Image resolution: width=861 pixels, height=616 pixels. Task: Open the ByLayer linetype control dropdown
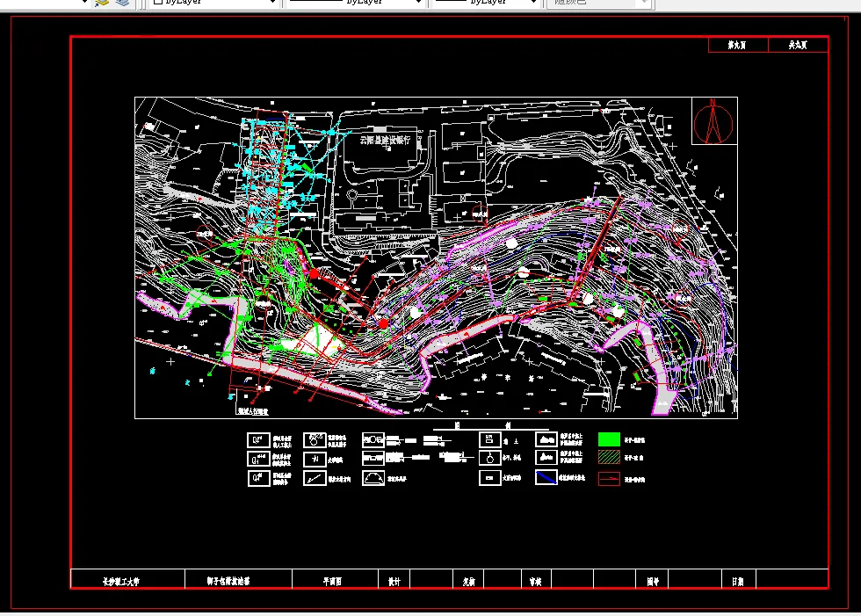(x=355, y=3)
